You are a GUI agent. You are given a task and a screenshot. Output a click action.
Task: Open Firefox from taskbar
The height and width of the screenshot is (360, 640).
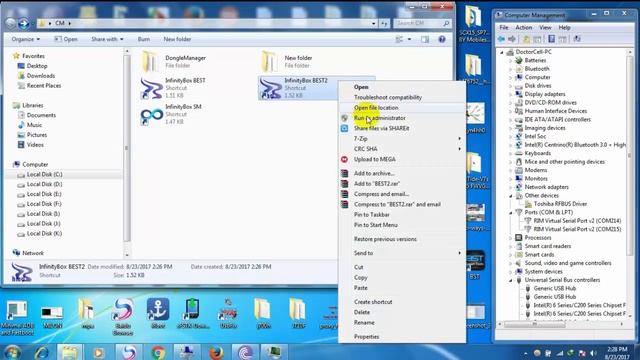click(x=216, y=352)
